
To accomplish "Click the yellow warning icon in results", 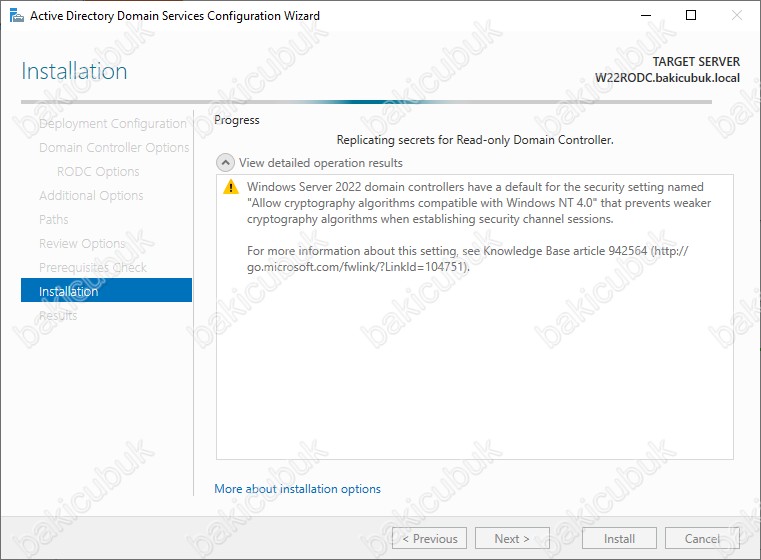I will pyautogui.click(x=231, y=187).
